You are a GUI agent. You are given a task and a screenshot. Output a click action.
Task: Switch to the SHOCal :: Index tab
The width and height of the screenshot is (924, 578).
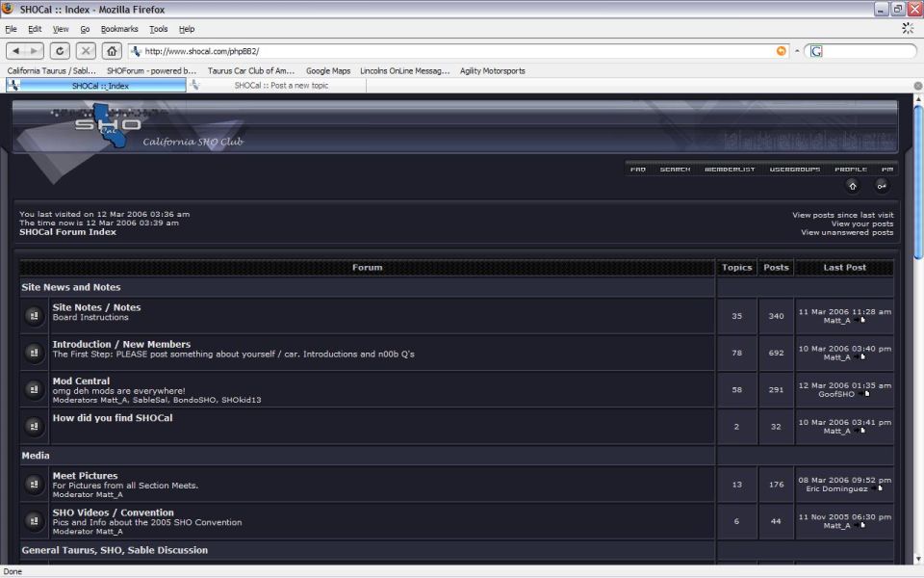click(x=96, y=86)
